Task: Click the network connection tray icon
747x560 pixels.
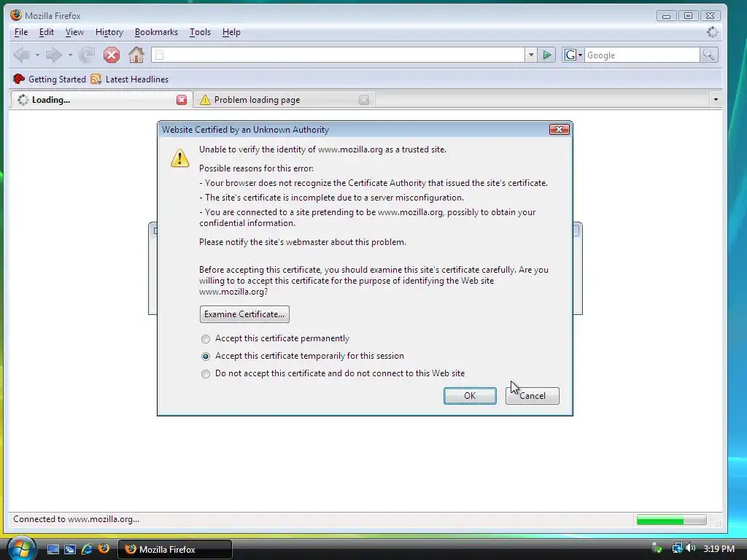Action: pyautogui.click(x=677, y=548)
